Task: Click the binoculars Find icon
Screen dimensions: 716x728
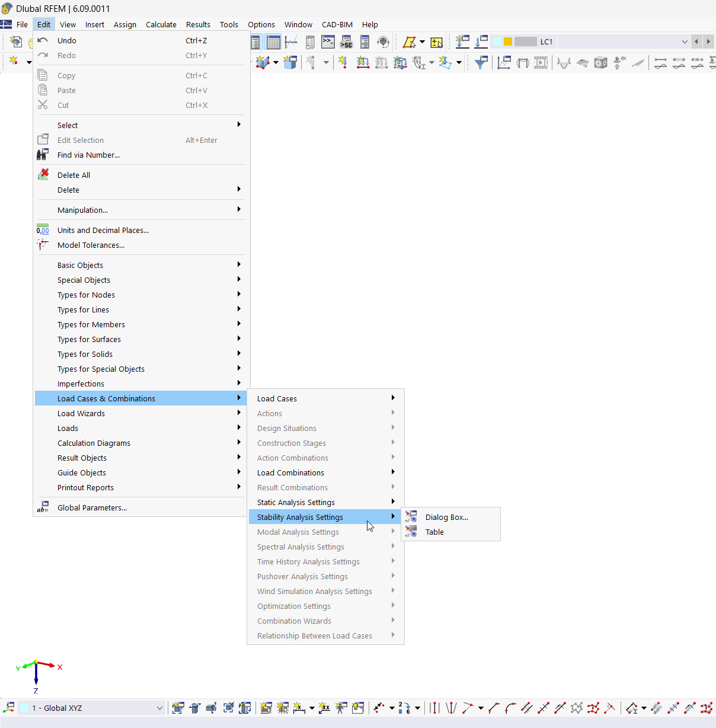Action: (43, 154)
